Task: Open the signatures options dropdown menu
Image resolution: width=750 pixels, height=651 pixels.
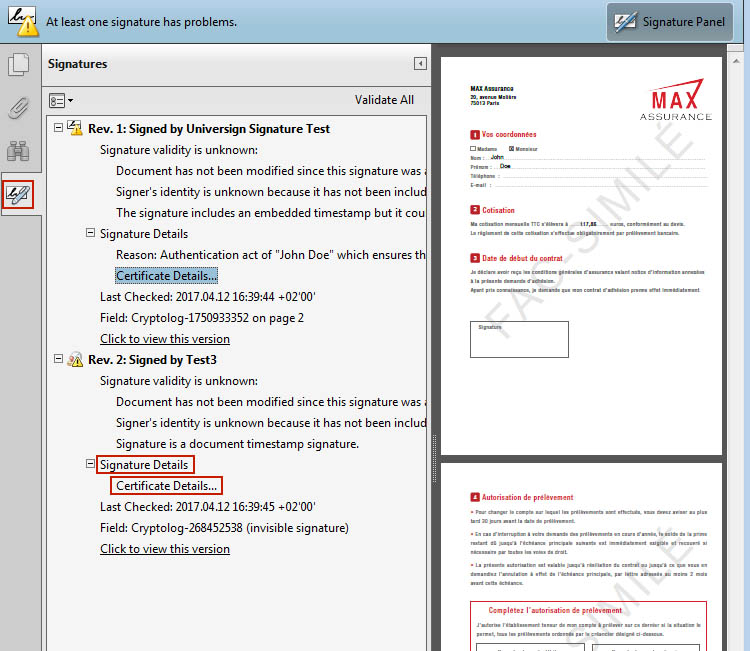Action: point(61,100)
